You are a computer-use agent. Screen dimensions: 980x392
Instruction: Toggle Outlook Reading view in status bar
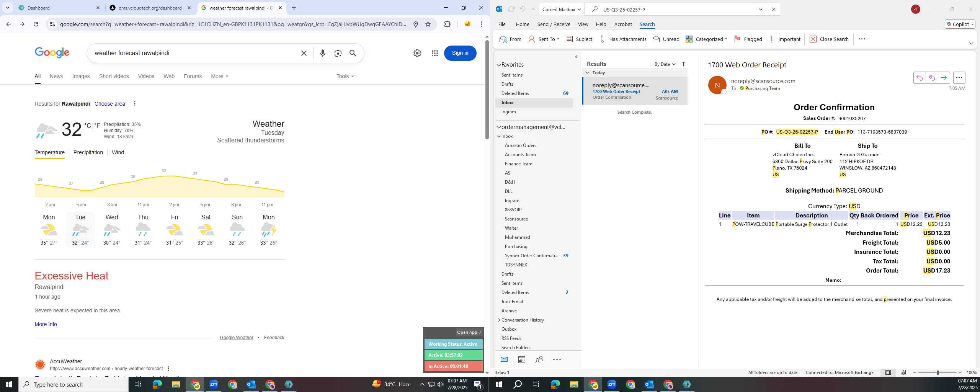[x=903, y=372]
